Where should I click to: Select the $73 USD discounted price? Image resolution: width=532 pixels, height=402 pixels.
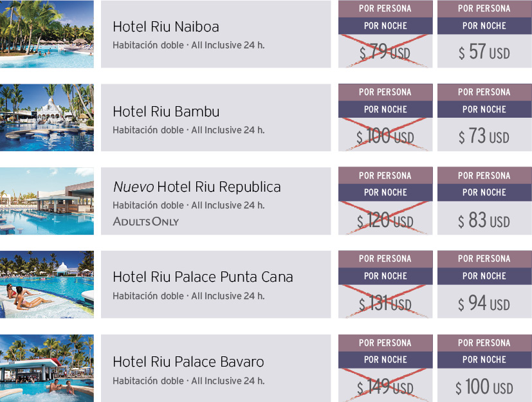(x=484, y=136)
